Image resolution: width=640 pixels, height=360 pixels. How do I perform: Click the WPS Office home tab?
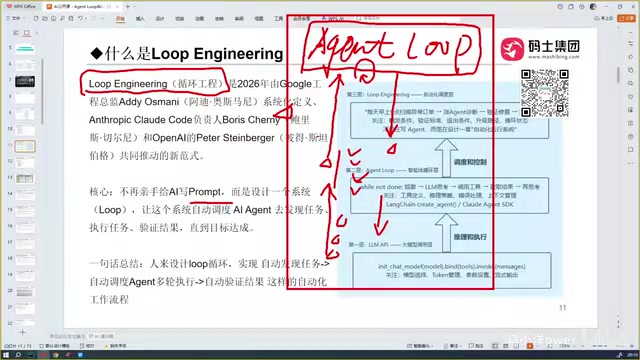click(x=21, y=7)
